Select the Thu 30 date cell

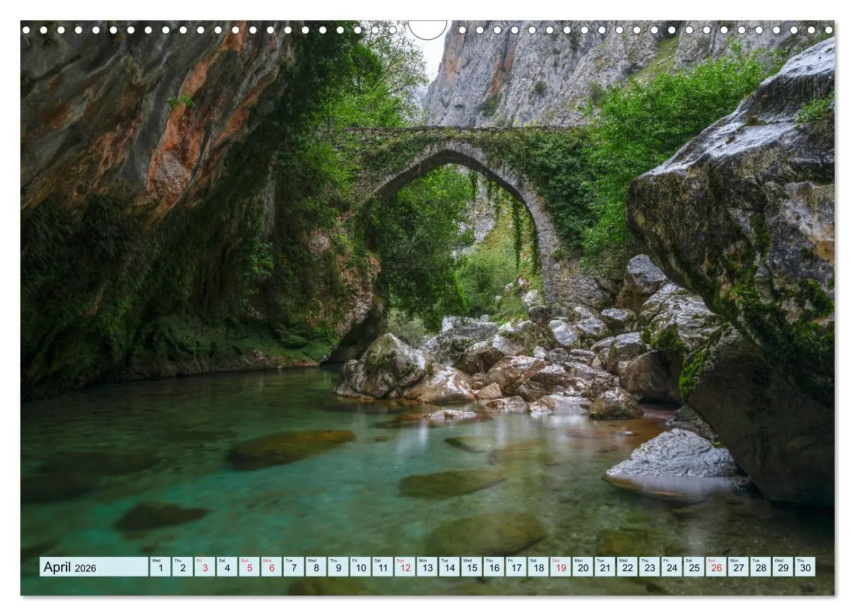805,567
